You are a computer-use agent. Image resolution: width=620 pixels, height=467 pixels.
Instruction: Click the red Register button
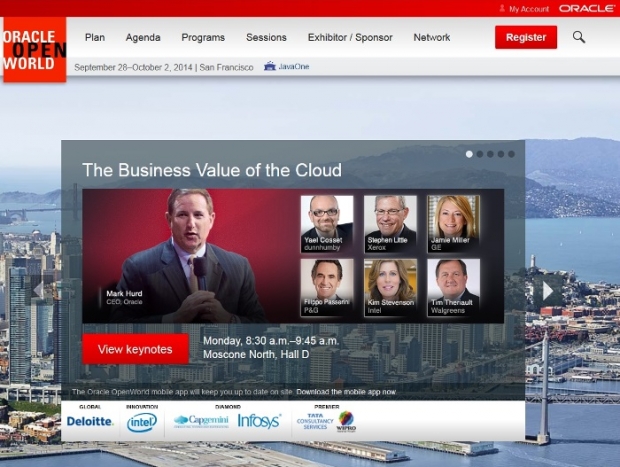526,37
